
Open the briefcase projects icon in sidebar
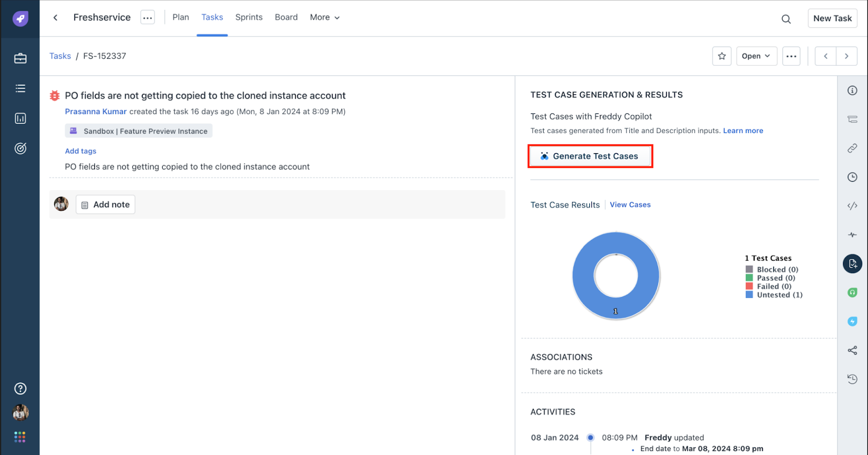coord(20,58)
